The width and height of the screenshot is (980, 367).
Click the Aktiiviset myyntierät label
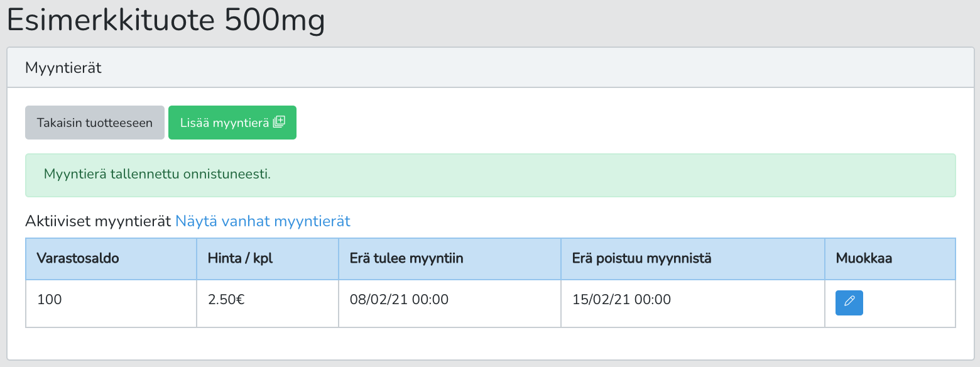pyautogui.click(x=98, y=221)
